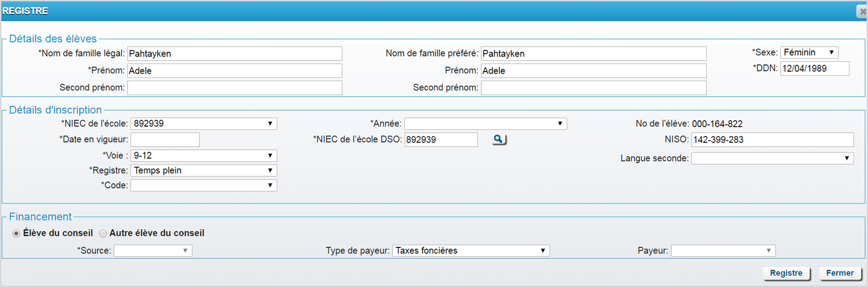Click the Nom de famille légal field
Viewport: 868px width, 287px height.
(x=234, y=54)
